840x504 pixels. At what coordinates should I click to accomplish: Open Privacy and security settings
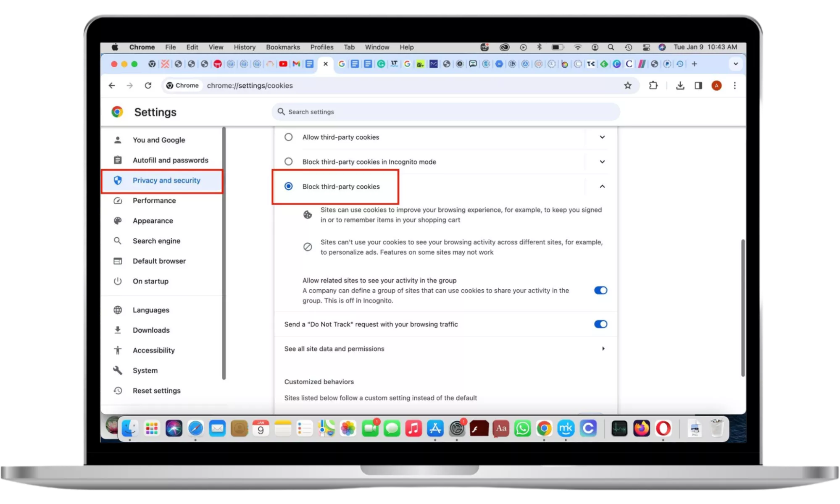162,181
